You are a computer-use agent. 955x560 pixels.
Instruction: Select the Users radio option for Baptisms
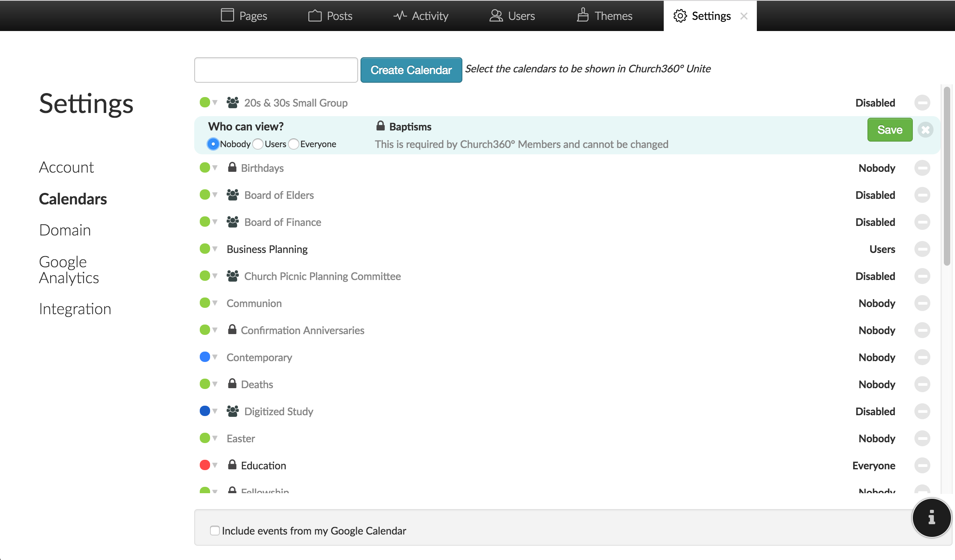click(257, 144)
